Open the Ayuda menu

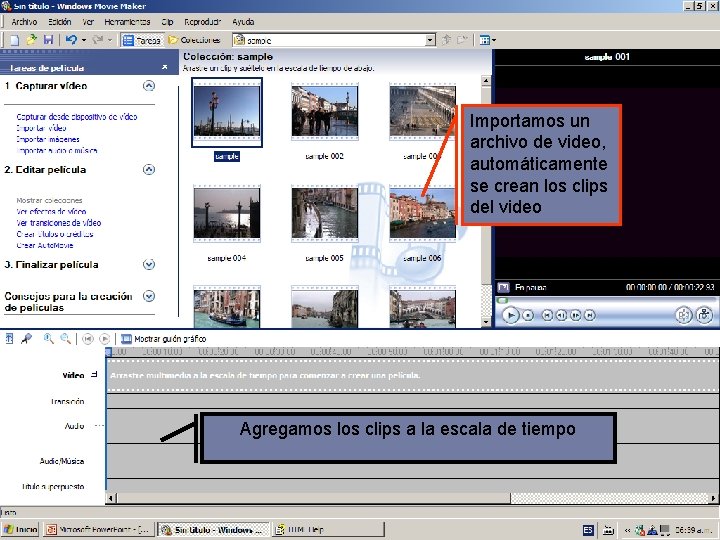coord(243,22)
